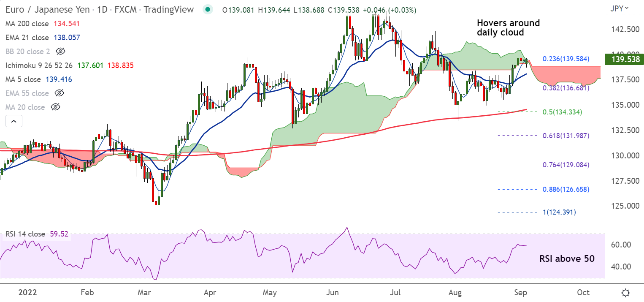Click the Jun label on the time axis
Image resolution: width=644 pixels, height=302 pixels.
(x=333, y=293)
